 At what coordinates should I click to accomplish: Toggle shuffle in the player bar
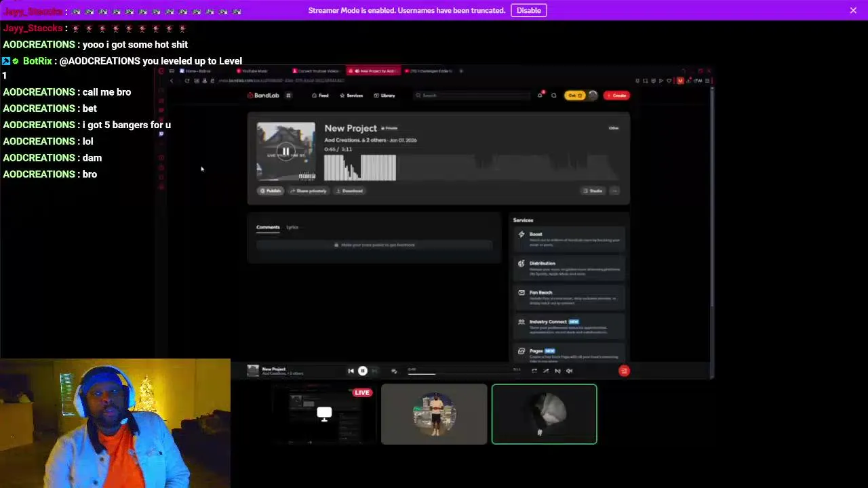[546, 371]
